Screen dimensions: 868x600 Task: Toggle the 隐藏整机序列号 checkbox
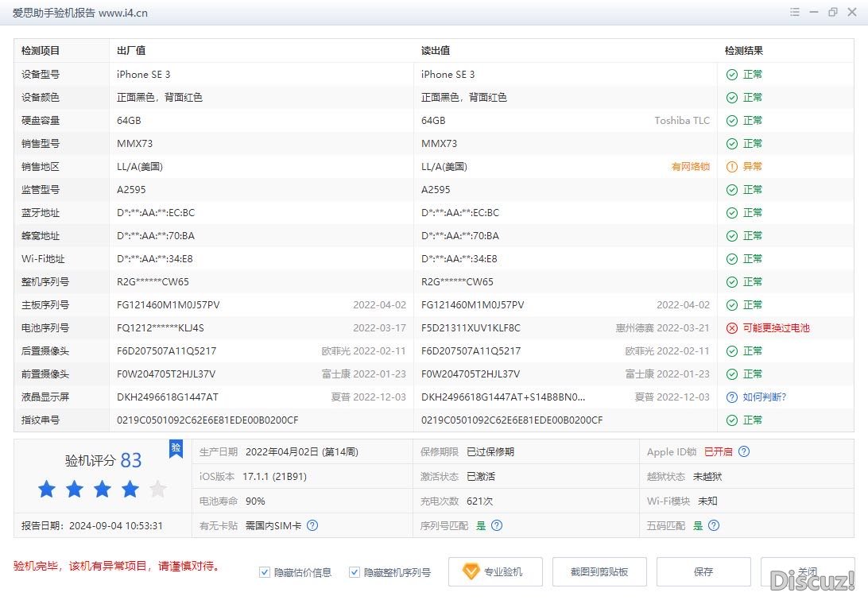(x=355, y=572)
